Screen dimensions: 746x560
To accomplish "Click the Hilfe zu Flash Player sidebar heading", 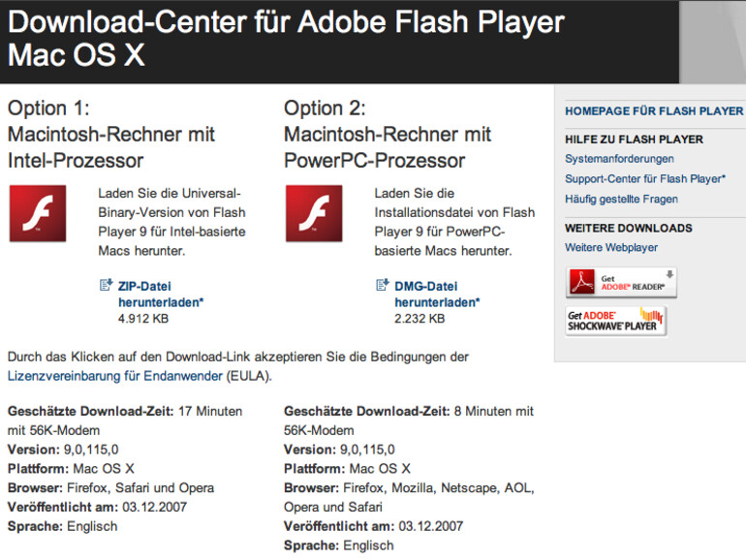I will click(634, 140).
